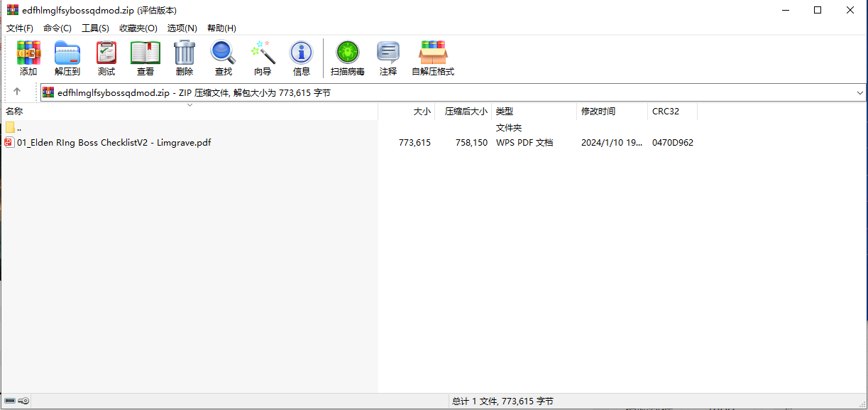Close the WinRAR window
The width and height of the screenshot is (868, 410).
coord(850,10)
